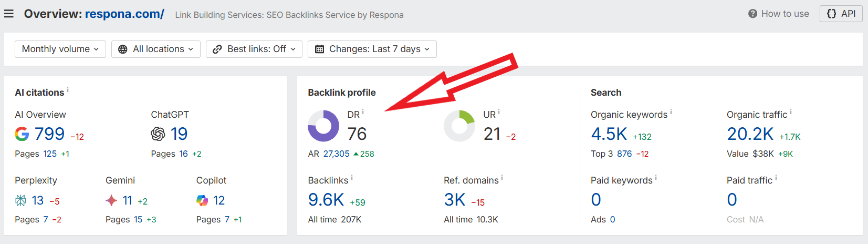Open Perplexity citations count 13
868x244 pixels.
tap(38, 200)
